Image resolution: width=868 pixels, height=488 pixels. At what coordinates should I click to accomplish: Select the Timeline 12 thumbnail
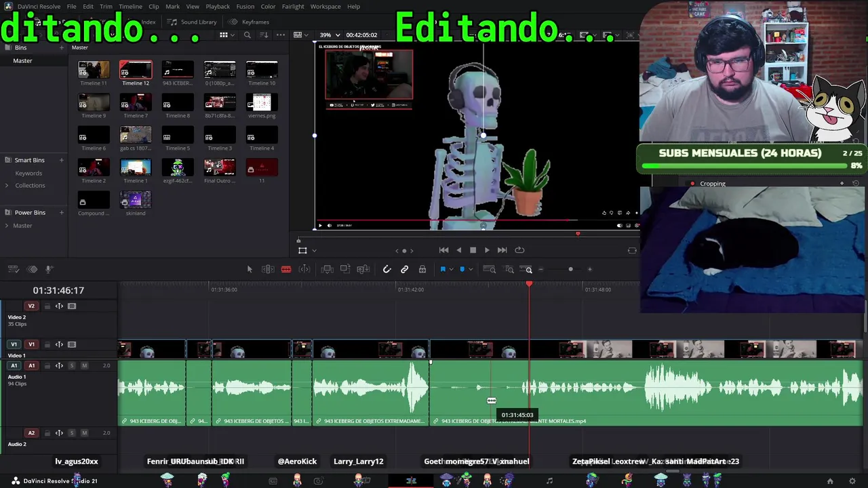[136, 70]
